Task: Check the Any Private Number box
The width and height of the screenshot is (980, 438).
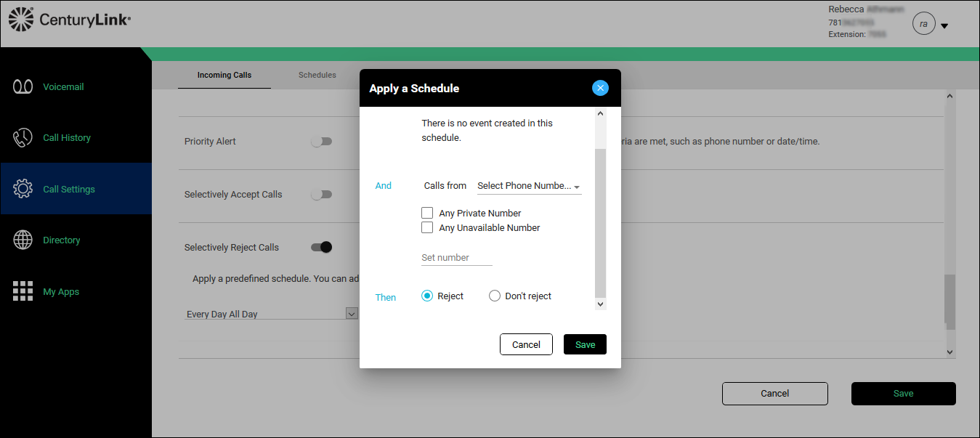Action: pyautogui.click(x=427, y=214)
